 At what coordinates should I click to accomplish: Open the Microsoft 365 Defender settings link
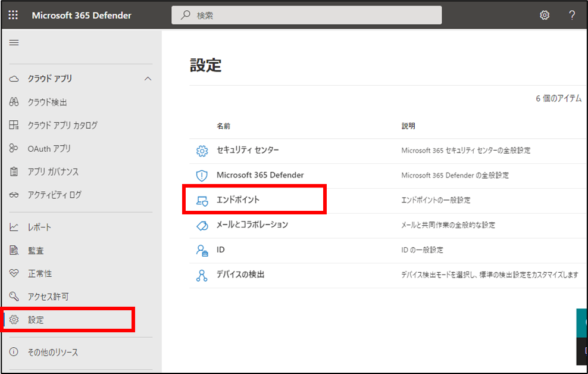click(260, 175)
